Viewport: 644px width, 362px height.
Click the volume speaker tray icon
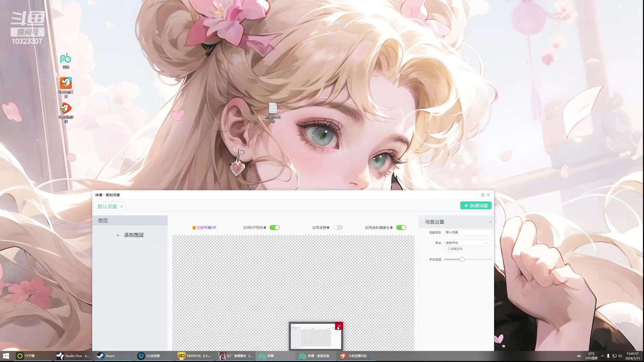coord(620,356)
